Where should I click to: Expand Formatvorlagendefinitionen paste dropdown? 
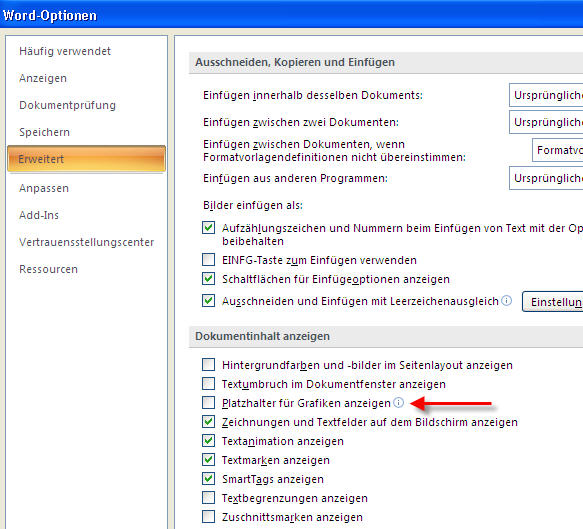tap(557, 150)
